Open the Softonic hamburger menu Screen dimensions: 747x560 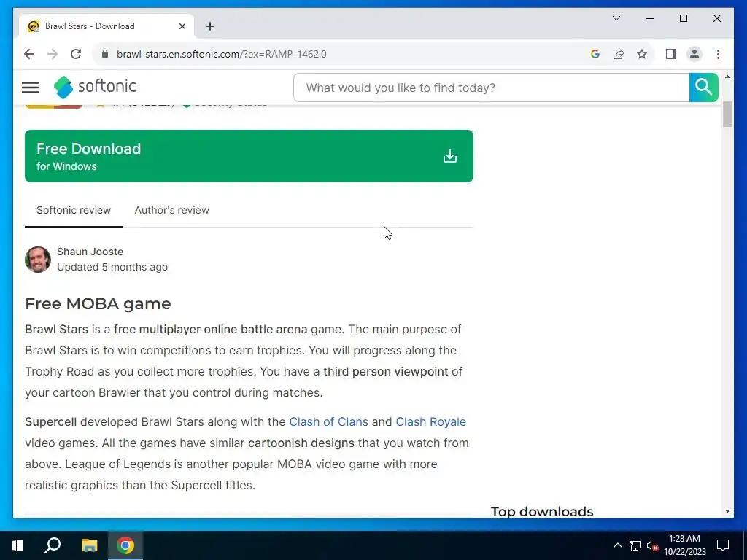click(x=31, y=87)
